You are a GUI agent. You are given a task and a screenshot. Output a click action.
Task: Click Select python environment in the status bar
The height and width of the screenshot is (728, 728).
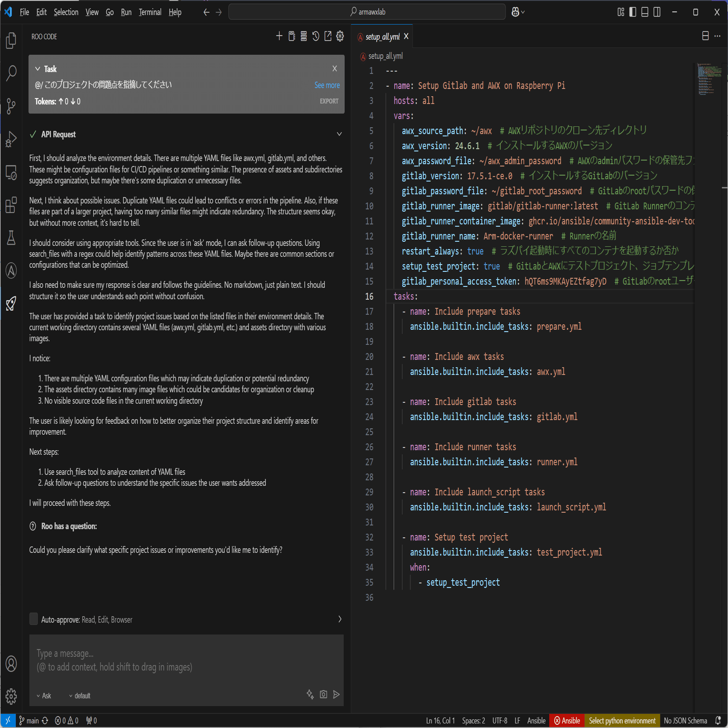click(622, 721)
